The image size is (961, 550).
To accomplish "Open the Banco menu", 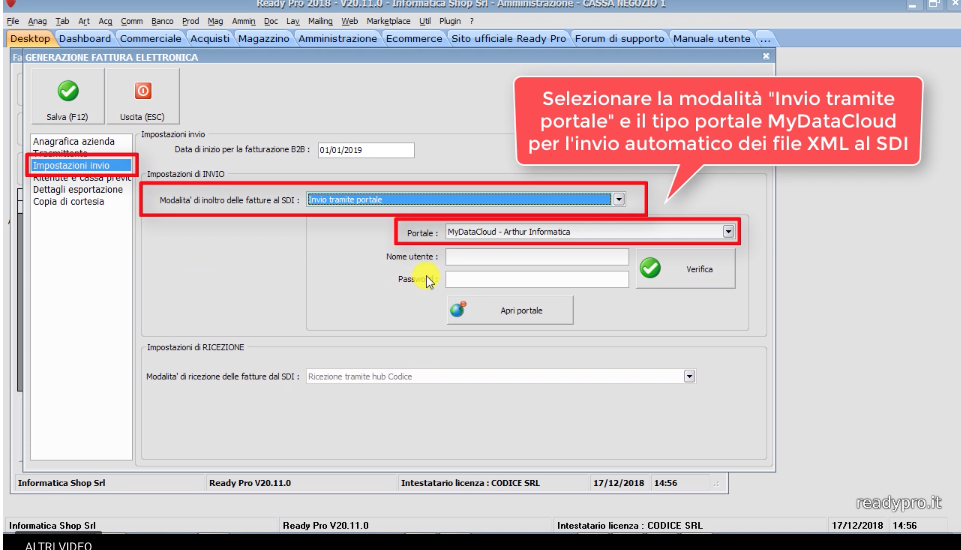I will [x=162, y=21].
